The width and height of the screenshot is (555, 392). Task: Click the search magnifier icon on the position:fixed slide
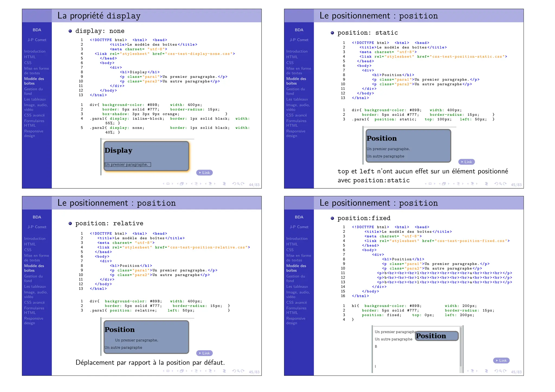click(x=500, y=371)
